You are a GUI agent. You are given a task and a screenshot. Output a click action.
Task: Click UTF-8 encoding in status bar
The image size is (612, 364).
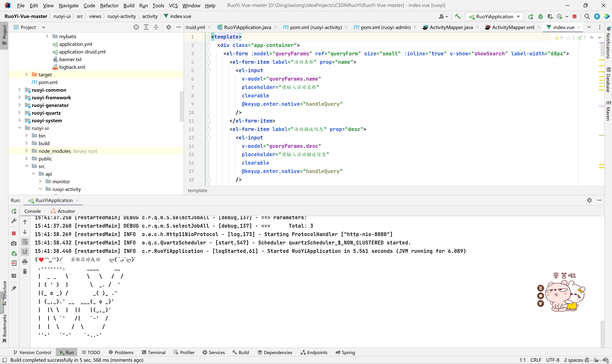(x=553, y=360)
